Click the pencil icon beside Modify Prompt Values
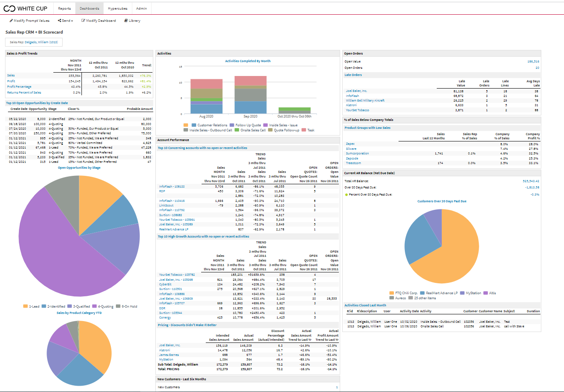Viewport: 564px width, 392px height. click(12, 21)
